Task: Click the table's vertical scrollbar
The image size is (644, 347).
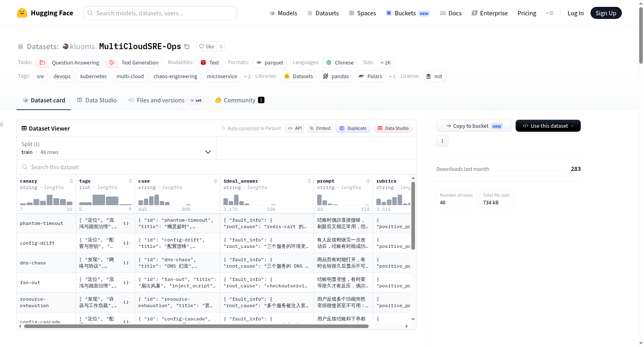Action: click(x=413, y=216)
